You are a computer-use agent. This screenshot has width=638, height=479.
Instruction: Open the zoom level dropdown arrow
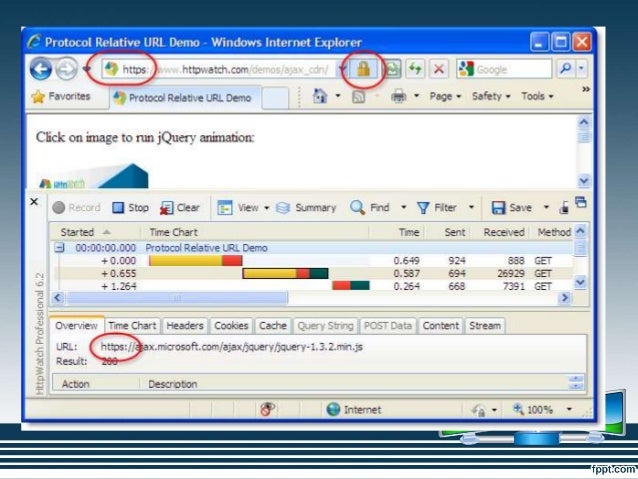pyautogui.click(x=569, y=409)
